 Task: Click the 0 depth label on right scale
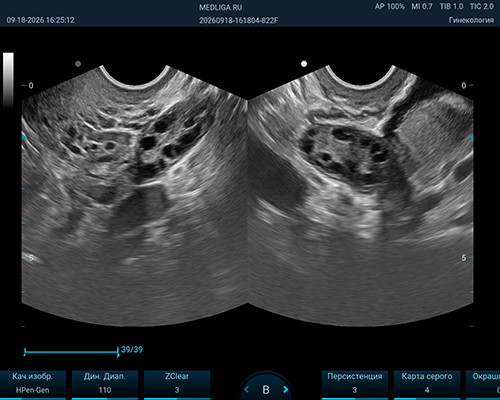tap(464, 86)
